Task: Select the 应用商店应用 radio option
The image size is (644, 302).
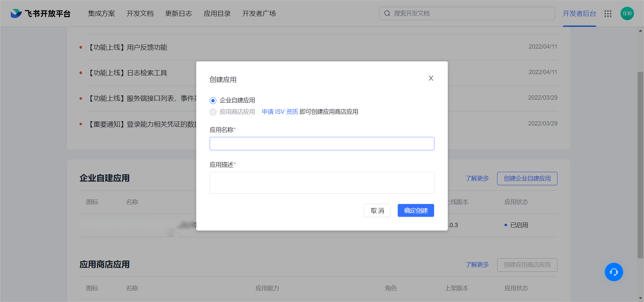Action: point(213,112)
